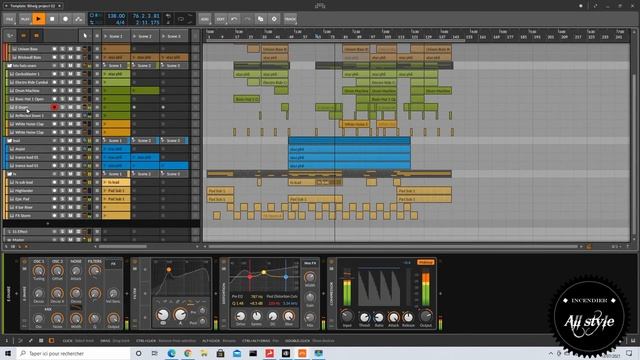640x360 pixels.
Task: Open Microsoft Edge from the taskbar
Action: pyautogui.click(x=171, y=353)
